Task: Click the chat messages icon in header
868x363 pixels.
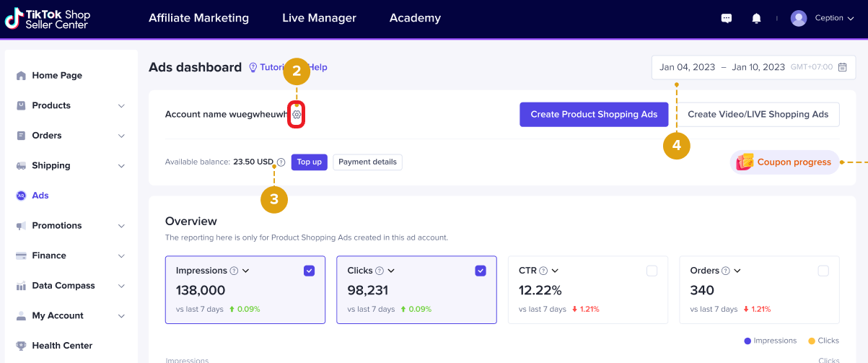Action: pos(727,18)
